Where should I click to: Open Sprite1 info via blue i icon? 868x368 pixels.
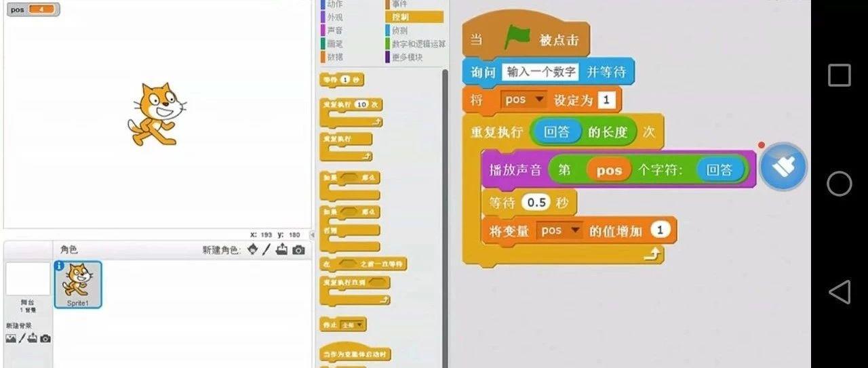(x=59, y=266)
